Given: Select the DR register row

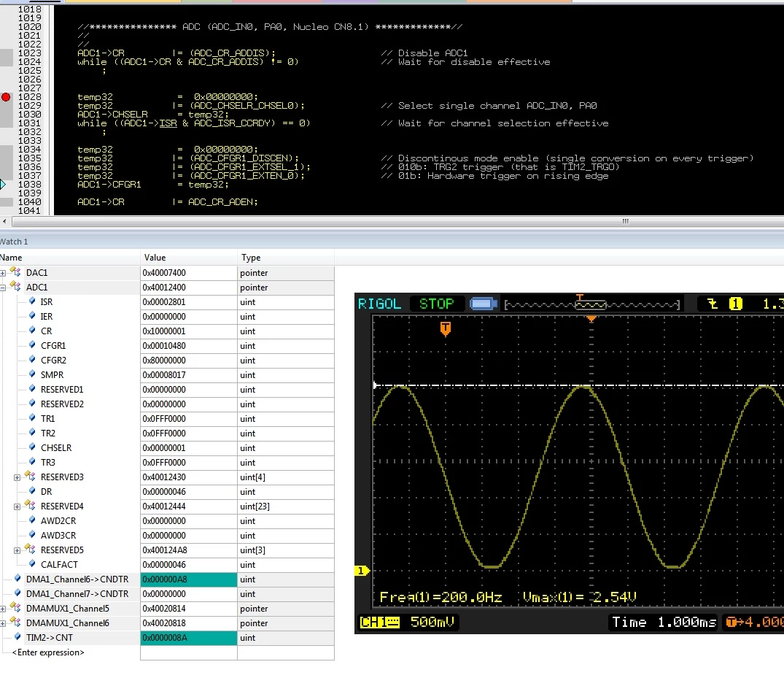Looking at the screenshot, I should tap(167, 491).
